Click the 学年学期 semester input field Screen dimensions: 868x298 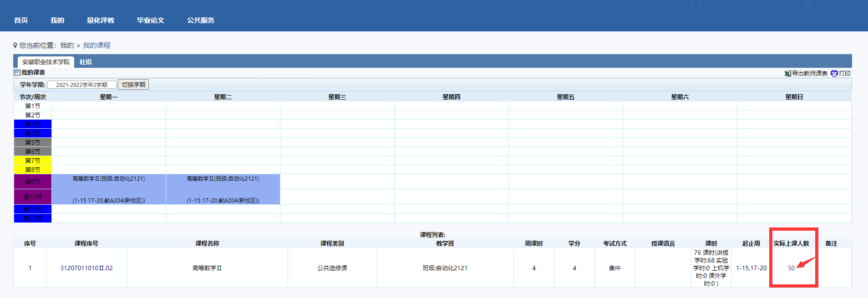click(82, 85)
